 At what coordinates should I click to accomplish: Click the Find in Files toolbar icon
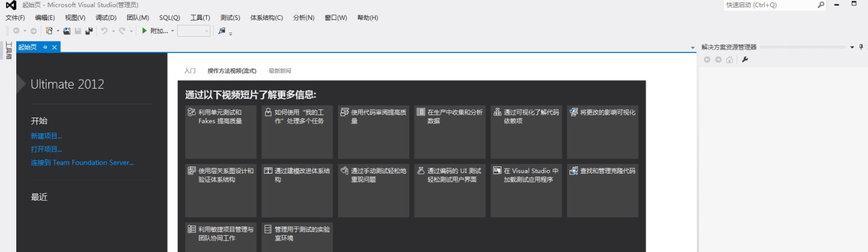[x=222, y=31]
